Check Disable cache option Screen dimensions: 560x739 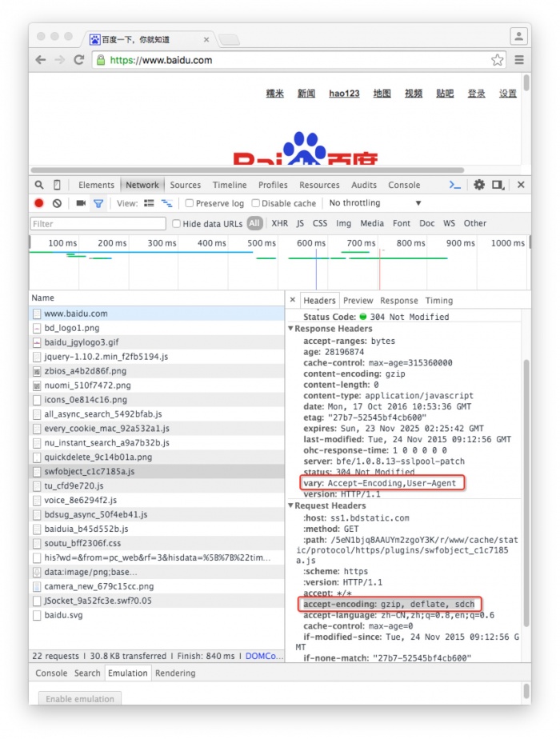point(255,203)
